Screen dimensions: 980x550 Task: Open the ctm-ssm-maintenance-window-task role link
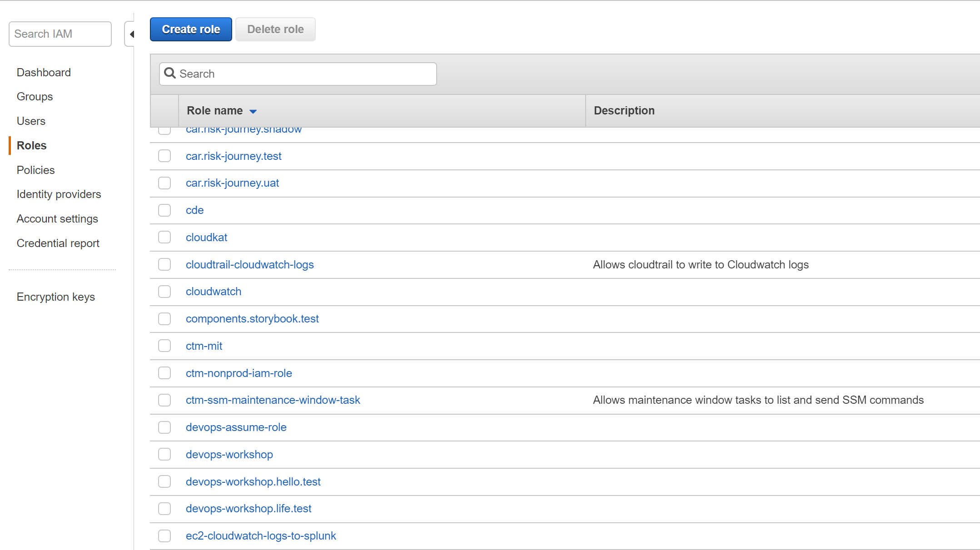[273, 400]
